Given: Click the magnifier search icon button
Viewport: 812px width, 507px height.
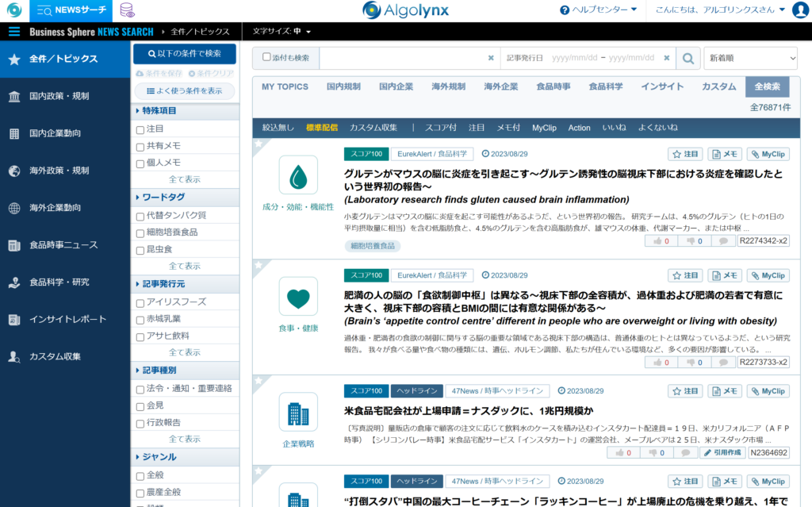Looking at the screenshot, I should click(688, 58).
